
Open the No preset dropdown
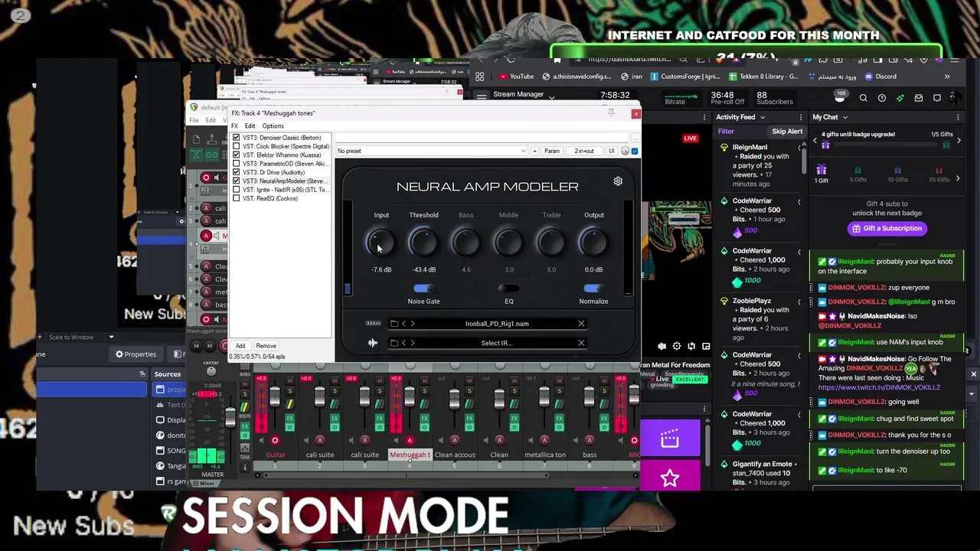point(433,151)
